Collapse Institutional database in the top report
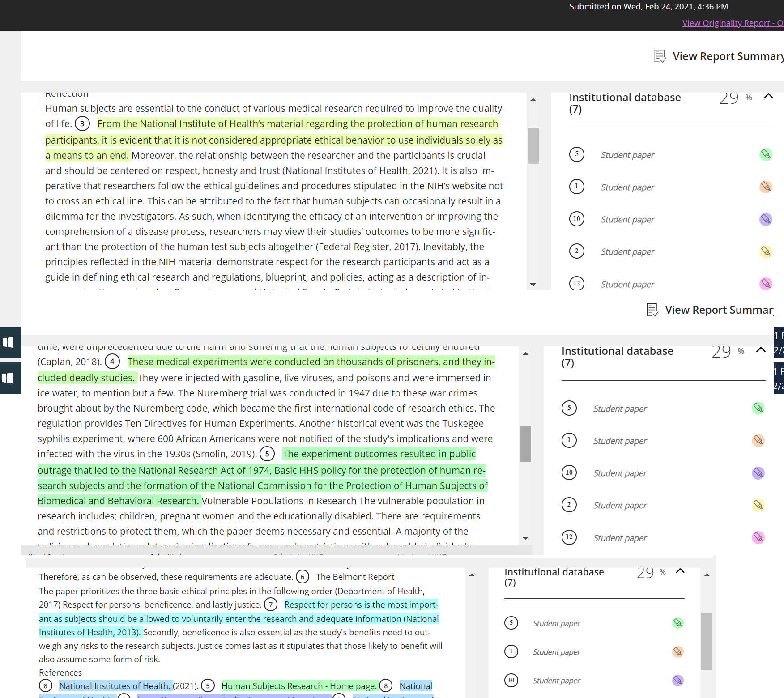The width and height of the screenshot is (784, 698). coord(768,96)
